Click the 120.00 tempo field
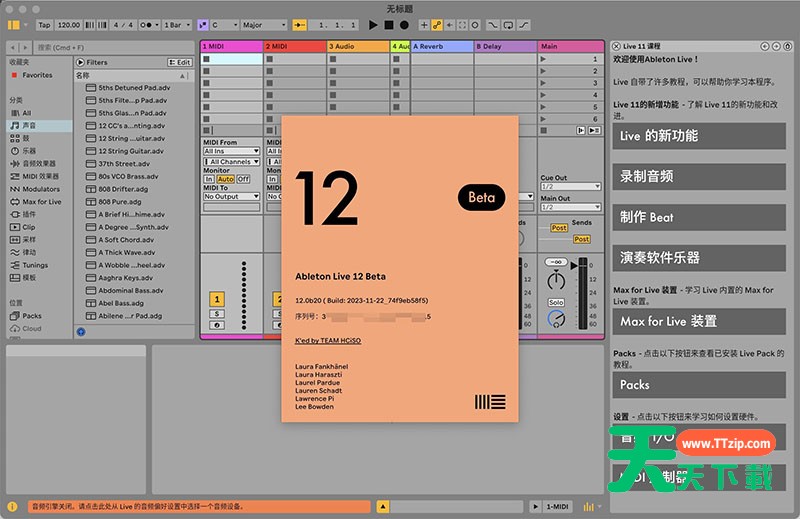The image size is (800, 519). point(68,24)
